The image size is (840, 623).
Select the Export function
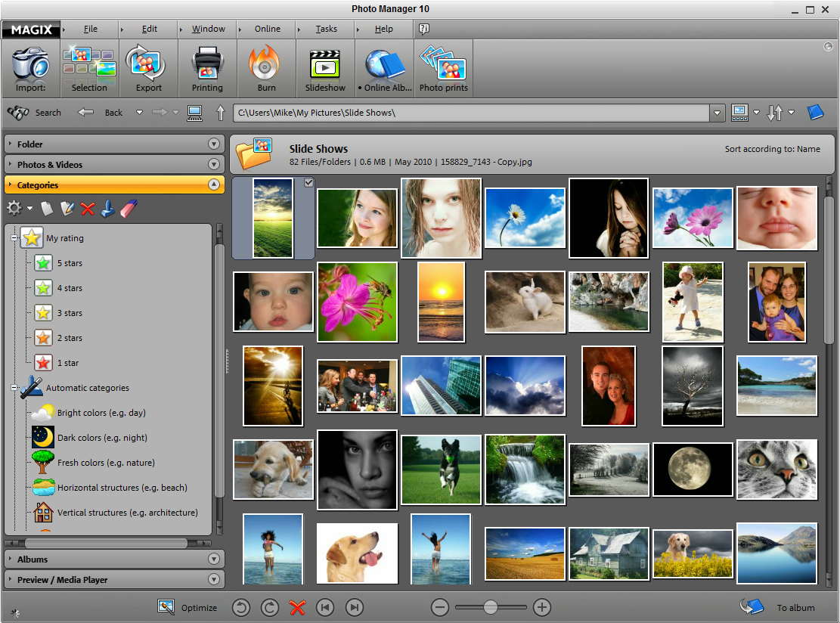pos(148,68)
